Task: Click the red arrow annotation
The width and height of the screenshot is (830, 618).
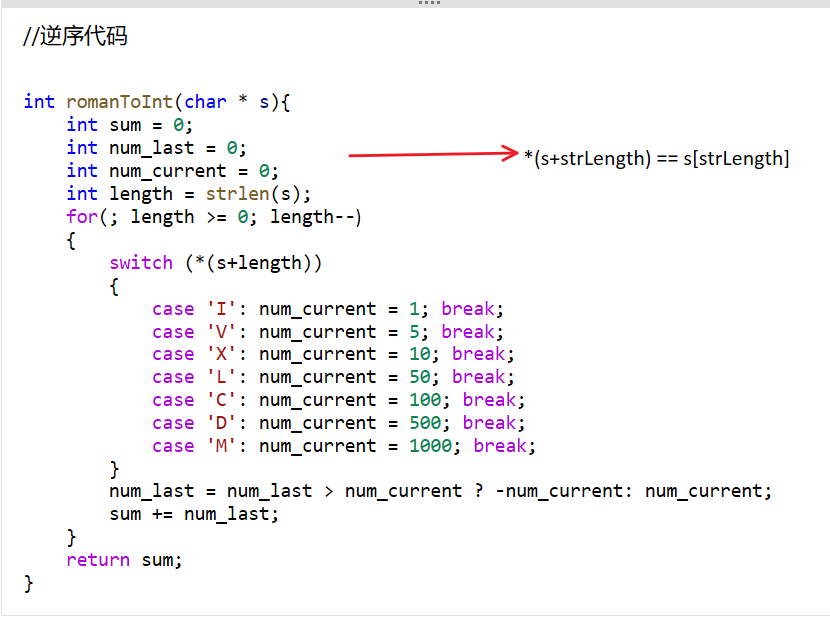Action: coord(432,154)
